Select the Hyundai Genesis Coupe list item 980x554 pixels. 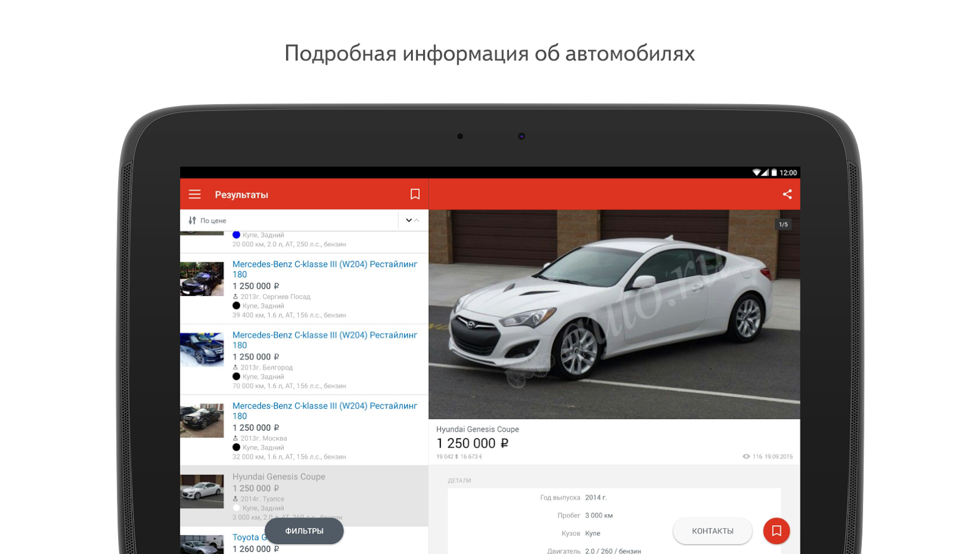304,496
